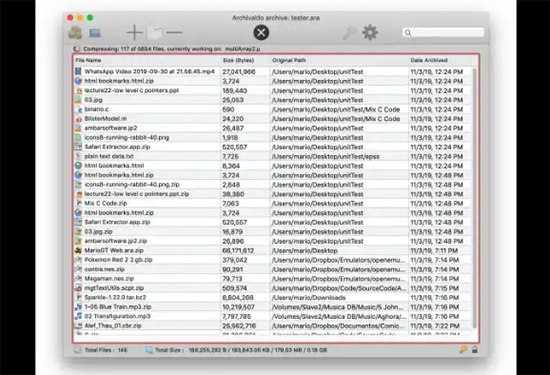Image resolution: width=550 pixels, height=375 pixels.
Task: Click the MarioGT Web.ara.zip file icon
Action: click(x=78, y=250)
